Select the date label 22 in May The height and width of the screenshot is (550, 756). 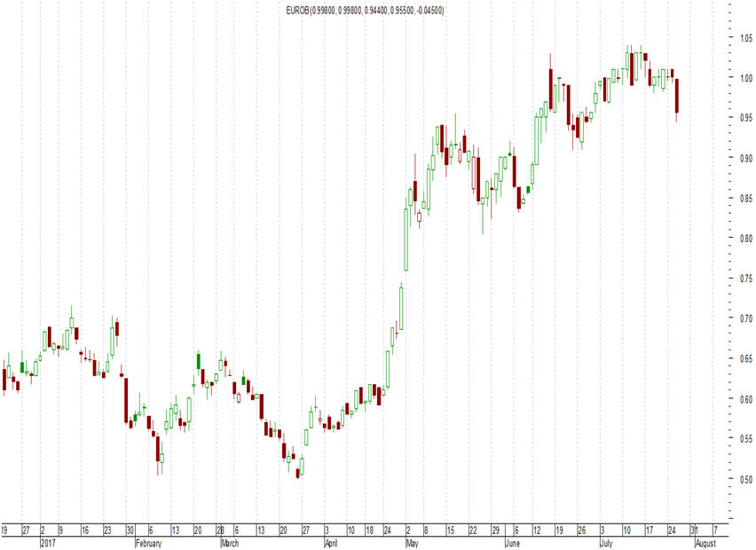pos(473,530)
